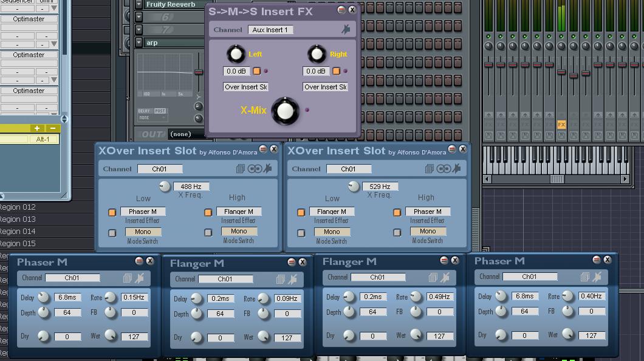
Task: Click copy icon in Phaser M with 0.15Hz rate
Action: [128, 278]
